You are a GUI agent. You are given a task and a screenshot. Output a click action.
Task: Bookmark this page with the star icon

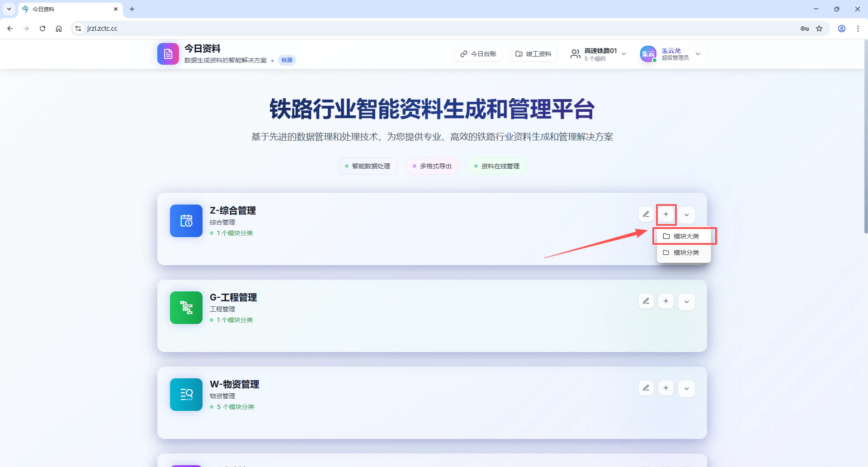[x=819, y=29]
